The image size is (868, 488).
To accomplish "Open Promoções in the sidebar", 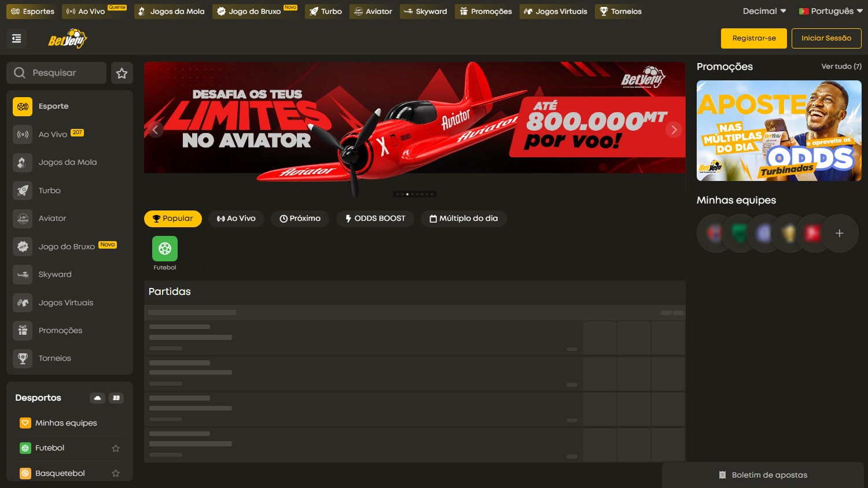I will [69, 331].
